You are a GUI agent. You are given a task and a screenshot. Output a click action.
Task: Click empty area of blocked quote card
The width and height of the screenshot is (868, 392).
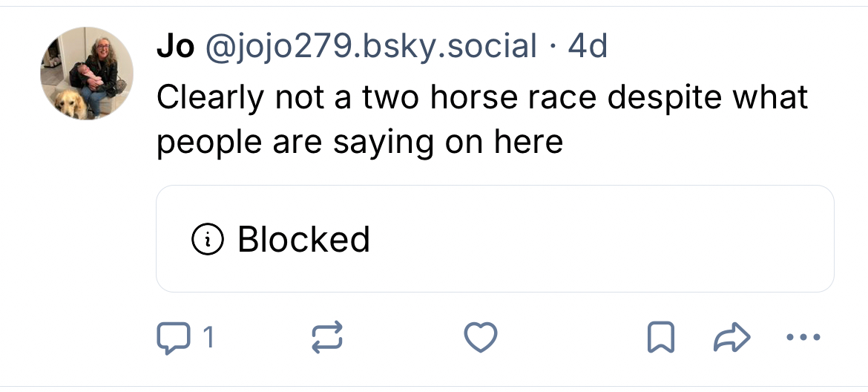(594, 239)
